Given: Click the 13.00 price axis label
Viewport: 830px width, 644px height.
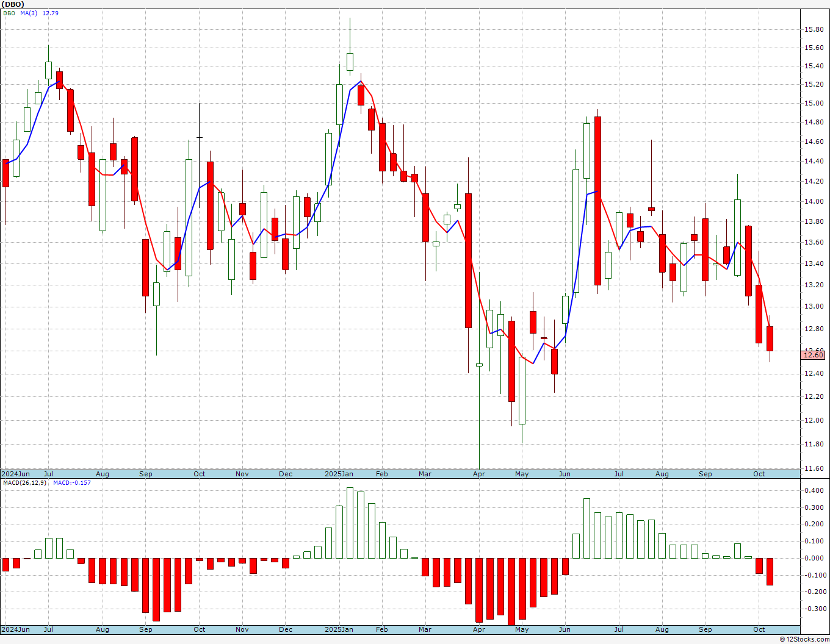Looking at the screenshot, I should point(813,306).
